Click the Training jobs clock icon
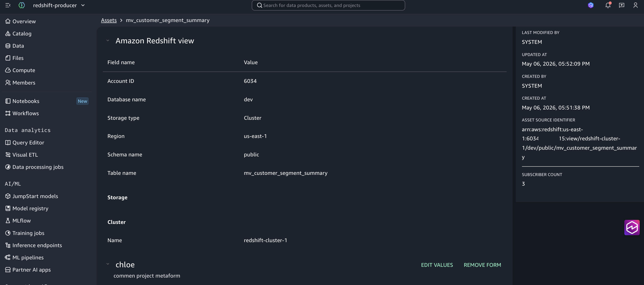644x285 pixels. pos(8,233)
